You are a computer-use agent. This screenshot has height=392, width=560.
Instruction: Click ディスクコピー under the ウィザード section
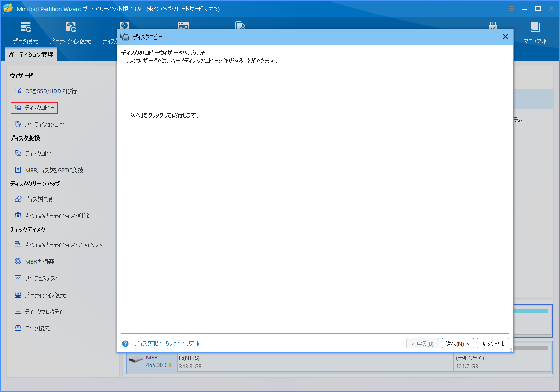35,108
